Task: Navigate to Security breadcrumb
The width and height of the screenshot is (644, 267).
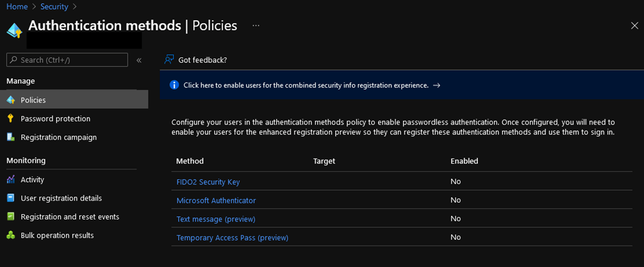Action: coord(54,6)
